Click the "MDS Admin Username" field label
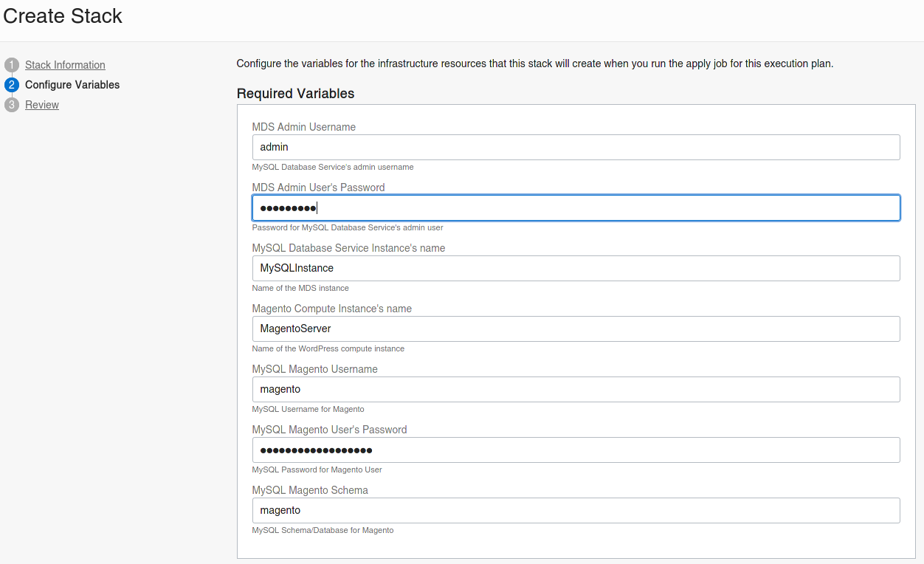 (303, 127)
